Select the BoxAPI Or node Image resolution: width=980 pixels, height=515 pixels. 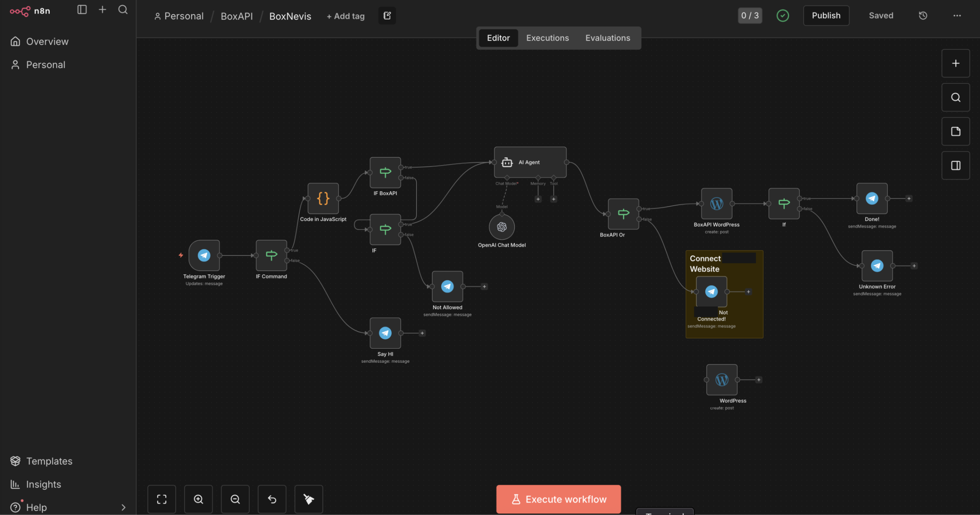point(623,214)
